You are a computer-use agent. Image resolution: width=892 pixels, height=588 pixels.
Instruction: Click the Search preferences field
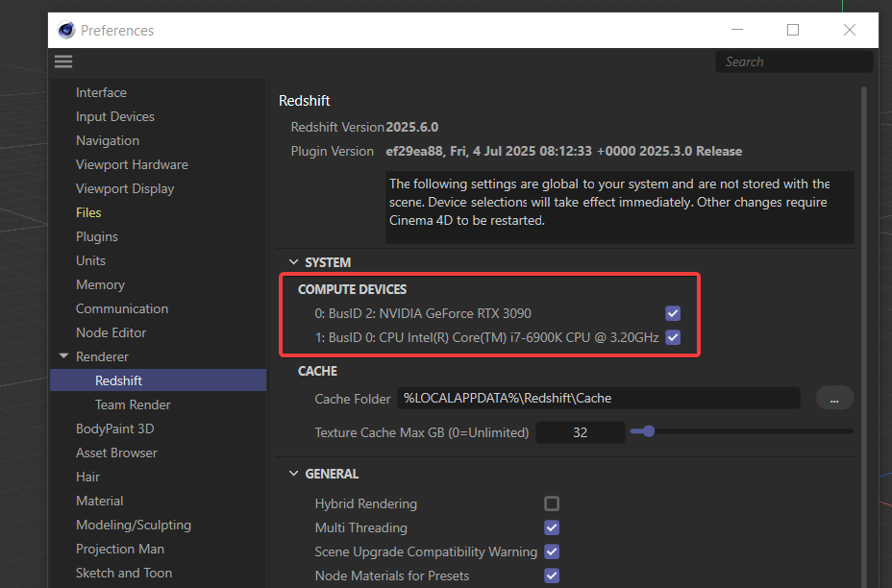[x=793, y=61]
